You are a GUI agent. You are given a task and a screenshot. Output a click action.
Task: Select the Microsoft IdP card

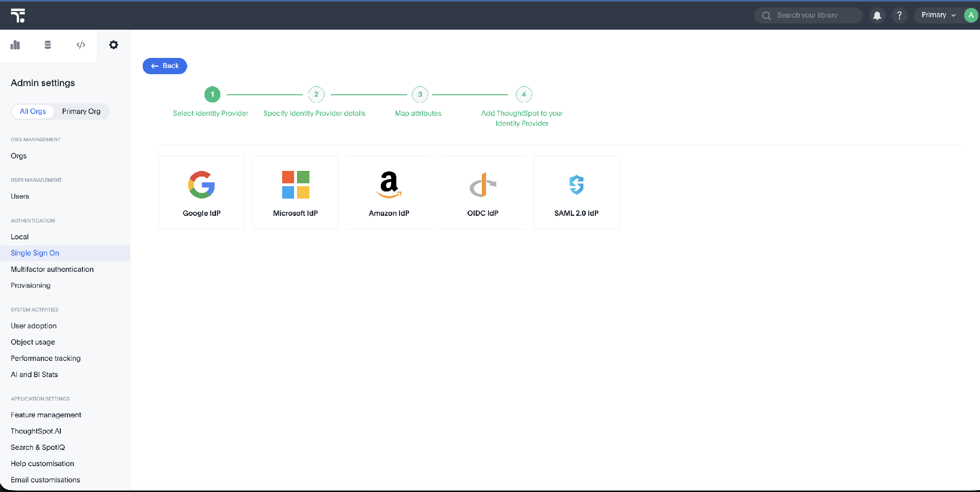coord(296,192)
